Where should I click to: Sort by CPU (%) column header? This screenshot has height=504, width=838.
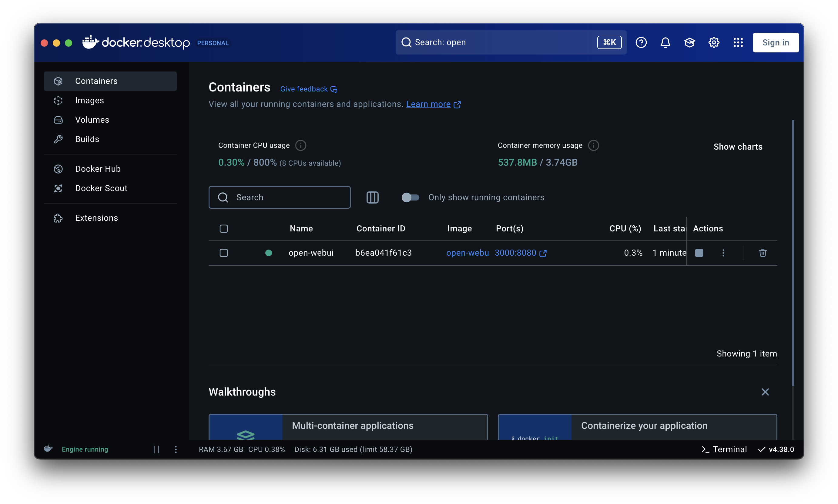point(625,229)
